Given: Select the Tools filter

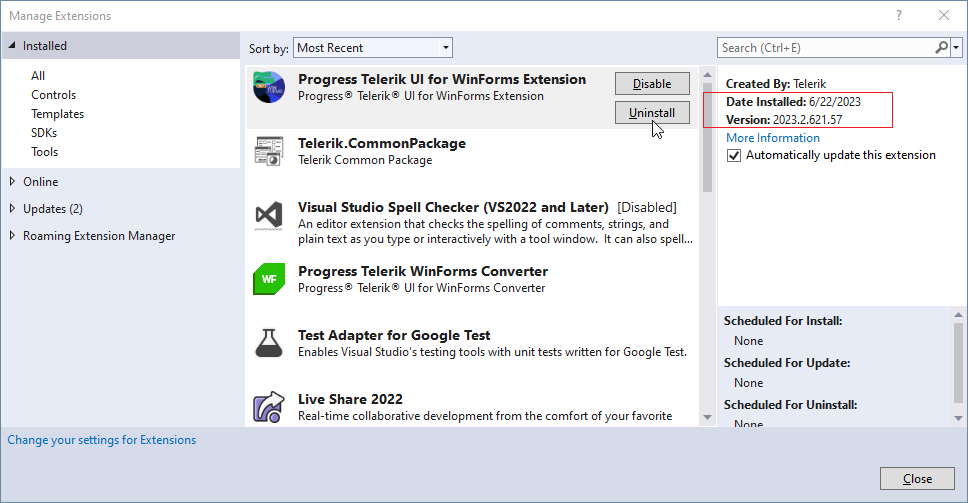Looking at the screenshot, I should pos(44,152).
